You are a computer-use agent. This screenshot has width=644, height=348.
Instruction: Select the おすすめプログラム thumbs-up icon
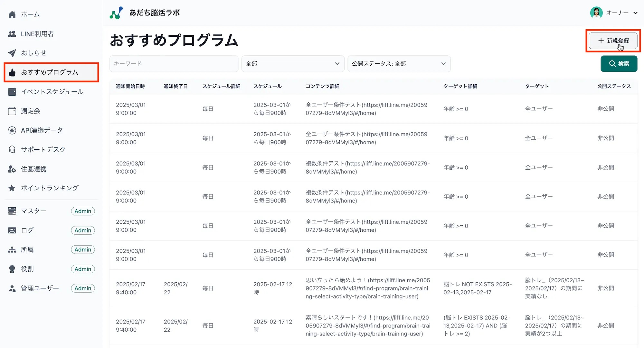click(x=12, y=72)
